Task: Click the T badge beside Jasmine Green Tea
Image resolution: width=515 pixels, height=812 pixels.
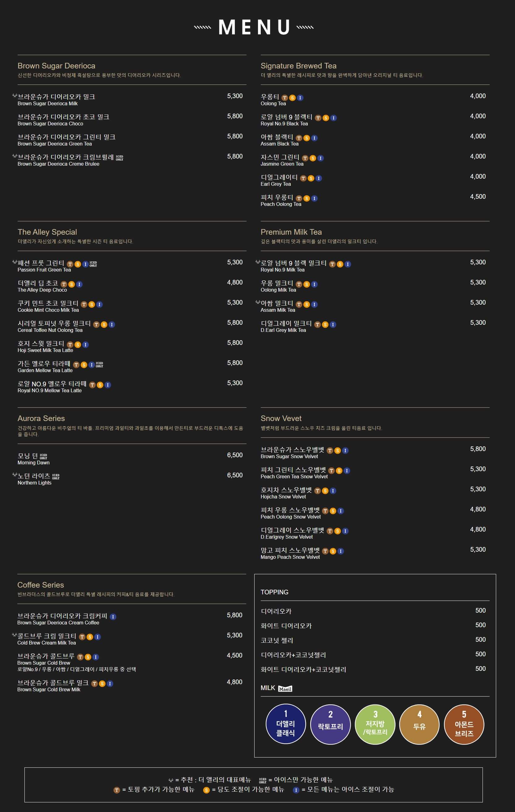Action: (305, 158)
